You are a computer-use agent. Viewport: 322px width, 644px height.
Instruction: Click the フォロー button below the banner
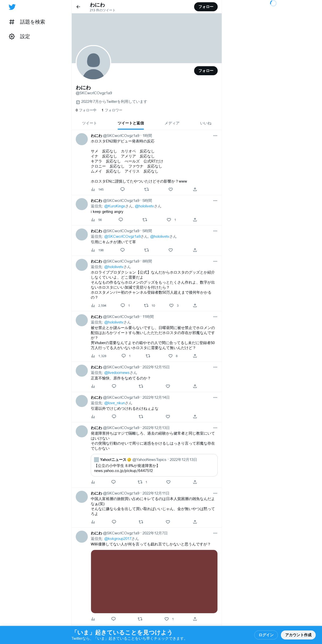tap(206, 71)
